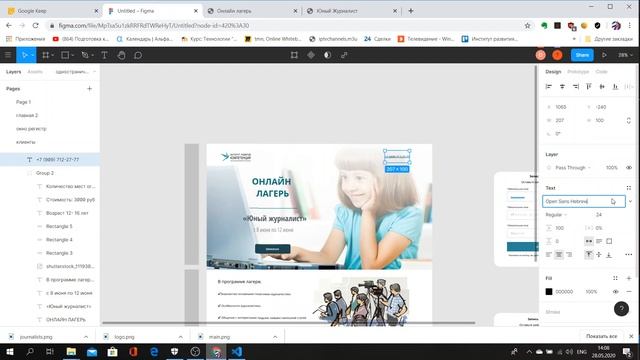Click the Use as mask icon
This screenshot has height=360, width=640.
(327, 55)
